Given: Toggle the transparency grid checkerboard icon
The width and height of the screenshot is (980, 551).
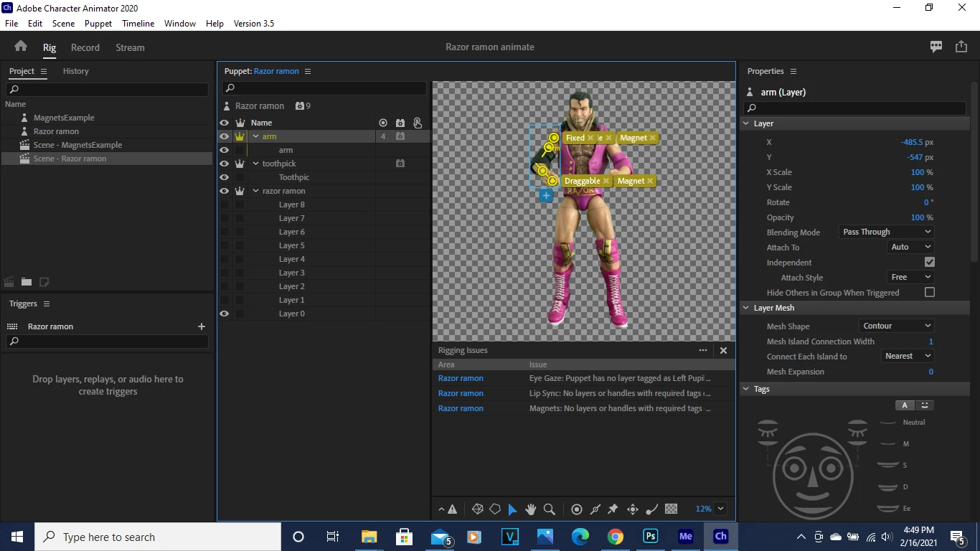Looking at the screenshot, I should (x=672, y=509).
